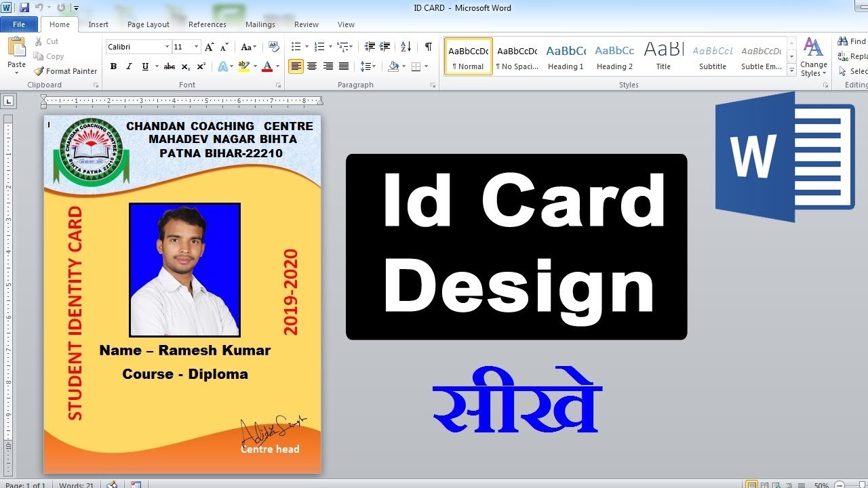Switch to the Page Layout tab
868x488 pixels.
149,24
